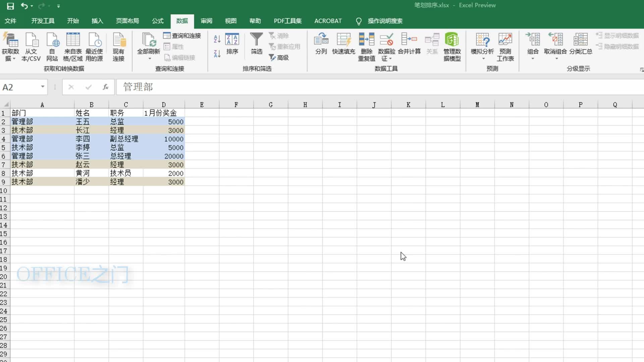Click Ungroup (取消组合) icon
Screen dimensions: 644x362
[555, 40]
